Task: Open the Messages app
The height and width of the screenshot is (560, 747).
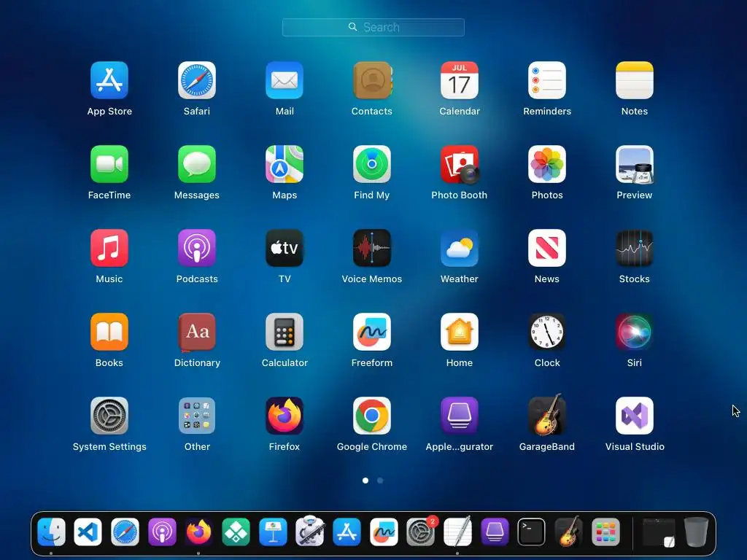Action: coord(197,164)
